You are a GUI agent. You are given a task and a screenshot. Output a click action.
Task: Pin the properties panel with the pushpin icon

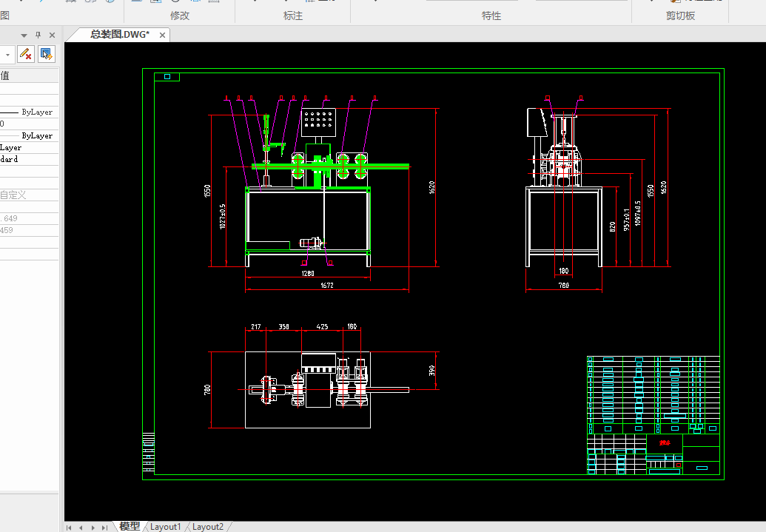pos(38,36)
